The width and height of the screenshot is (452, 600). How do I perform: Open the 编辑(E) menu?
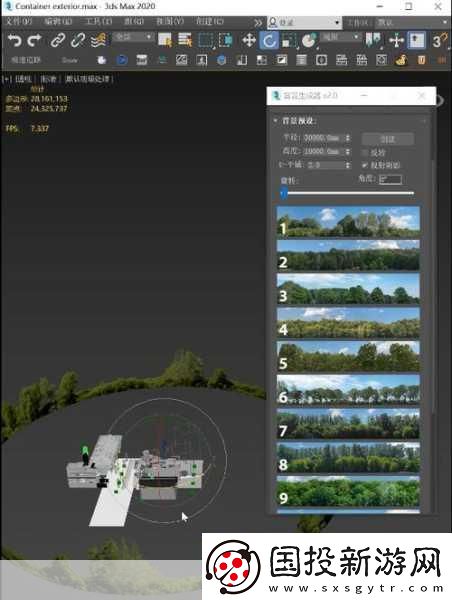(x=58, y=21)
